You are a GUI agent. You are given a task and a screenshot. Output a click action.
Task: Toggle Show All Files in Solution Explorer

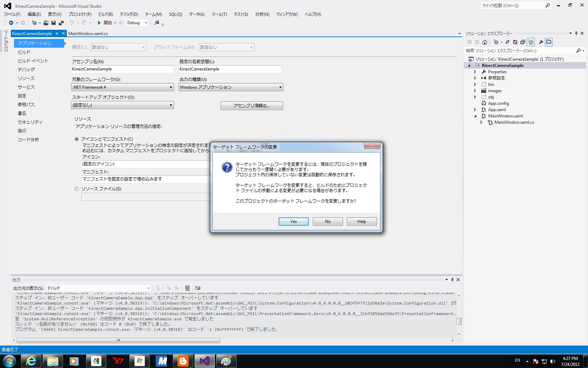531,42
